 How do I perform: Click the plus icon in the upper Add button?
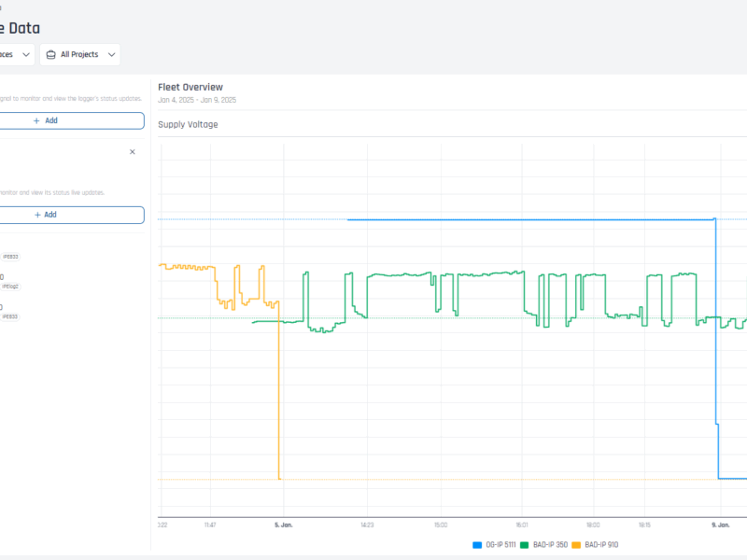click(36, 120)
